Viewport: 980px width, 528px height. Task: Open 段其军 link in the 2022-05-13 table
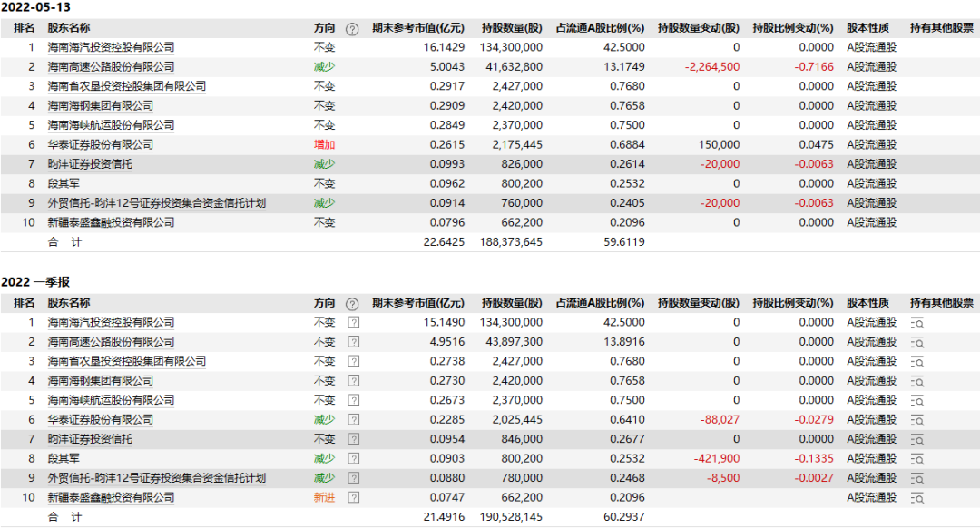pyautogui.click(x=64, y=183)
